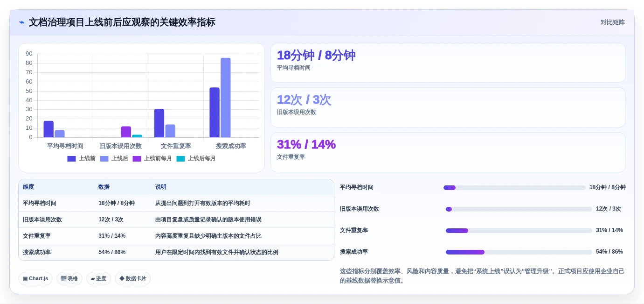Toggle the 上线后 legend swatch
The image size is (644, 304).
tap(104, 159)
